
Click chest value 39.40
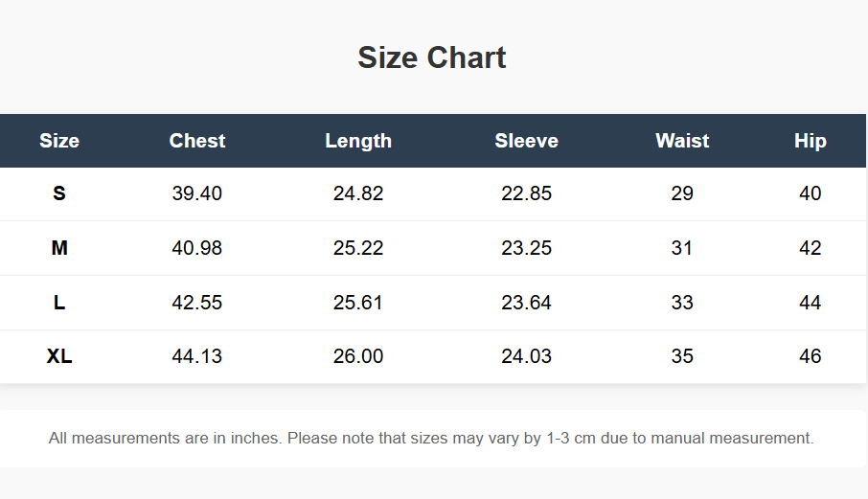tap(197, 193)
